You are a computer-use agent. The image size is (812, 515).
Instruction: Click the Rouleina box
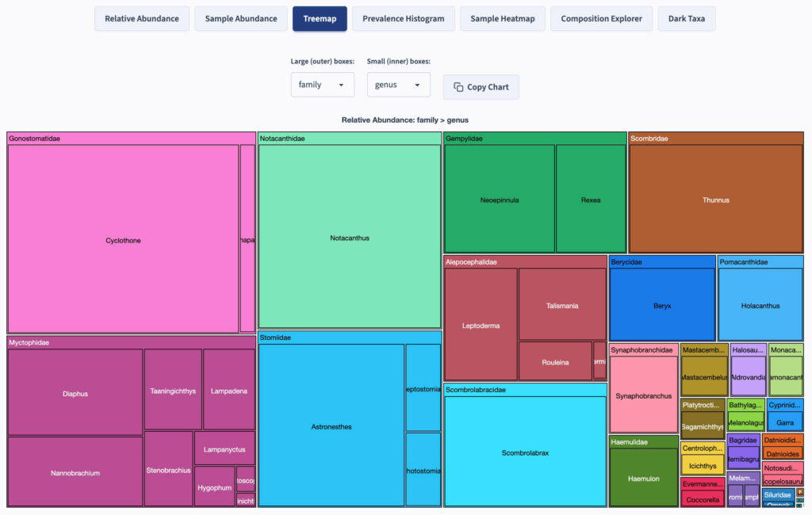[x=555, y=361]
